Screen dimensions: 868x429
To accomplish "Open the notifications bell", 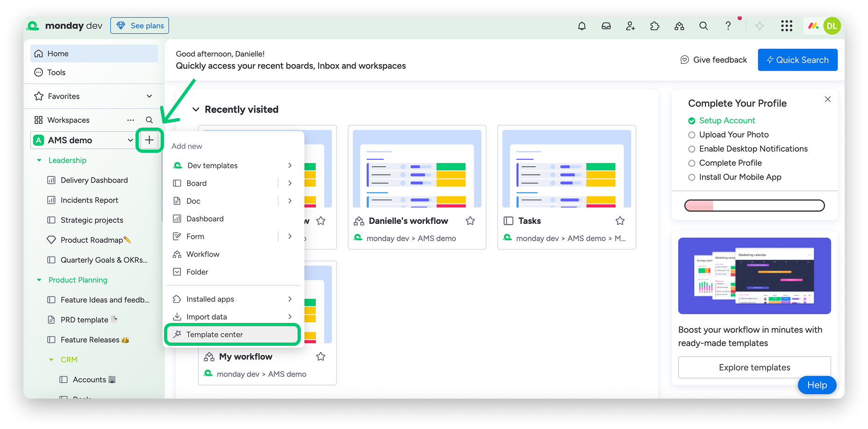I will [x=582, y=26].
